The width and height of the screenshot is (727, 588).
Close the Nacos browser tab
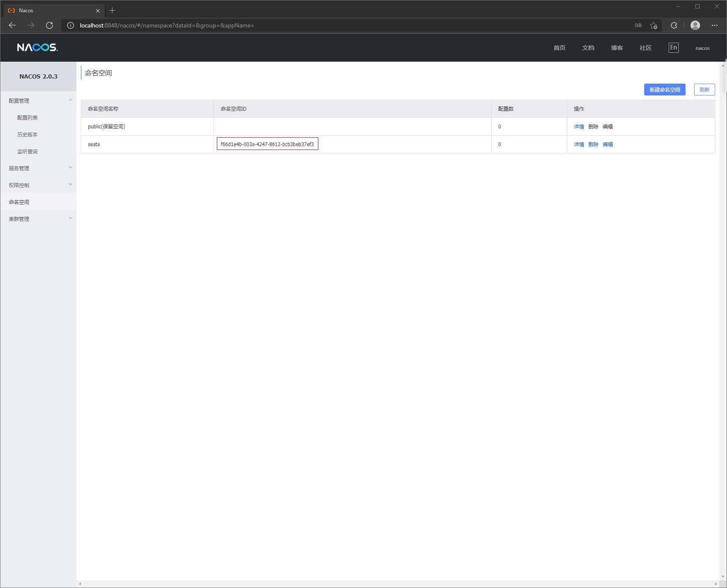(98, 11)
